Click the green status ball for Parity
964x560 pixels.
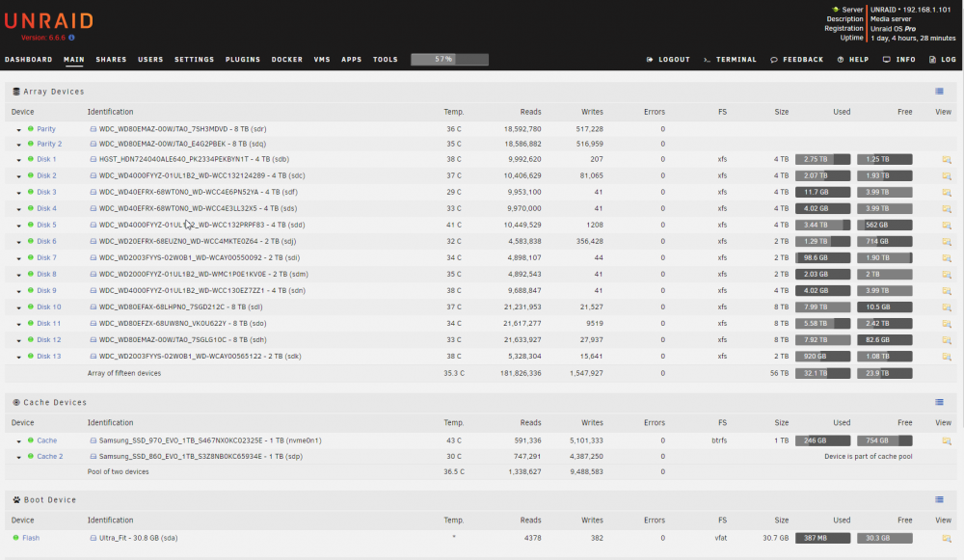(31, 129)
